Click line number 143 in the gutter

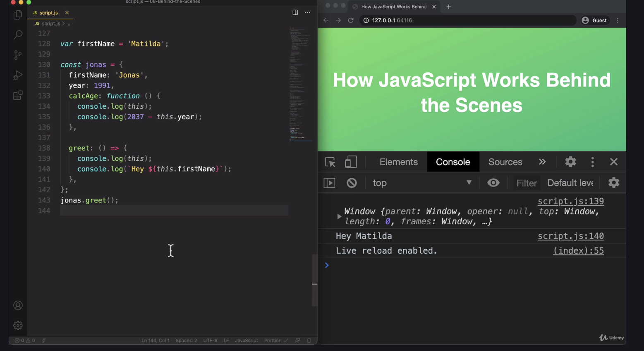[44, 200]
